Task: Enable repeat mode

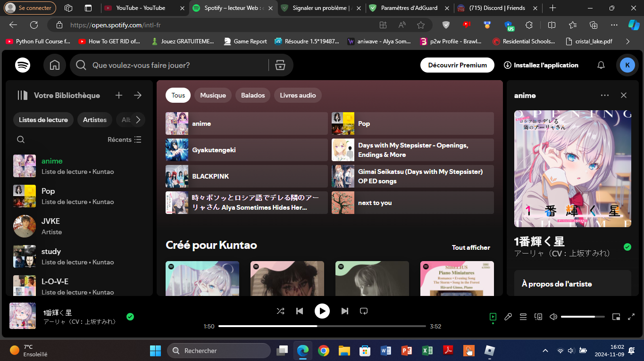Action: coord(363,311)
